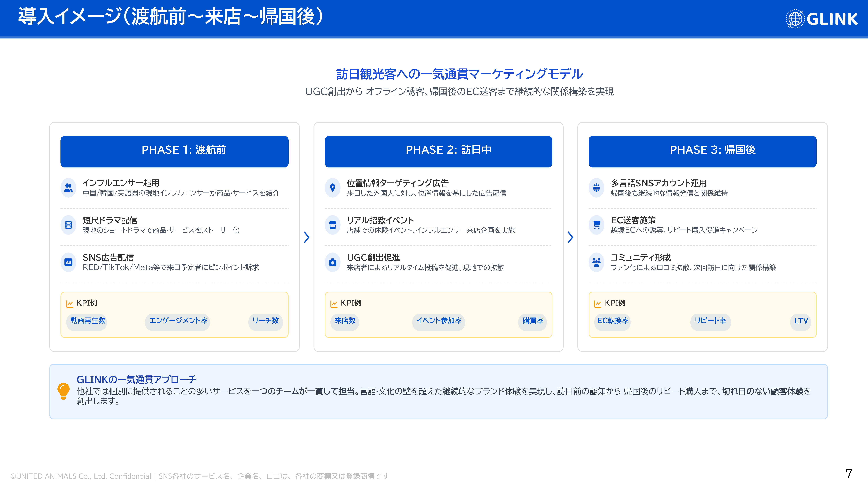Click the orange lightbulb icon
The image size is (868, 488).
[63, 391]
